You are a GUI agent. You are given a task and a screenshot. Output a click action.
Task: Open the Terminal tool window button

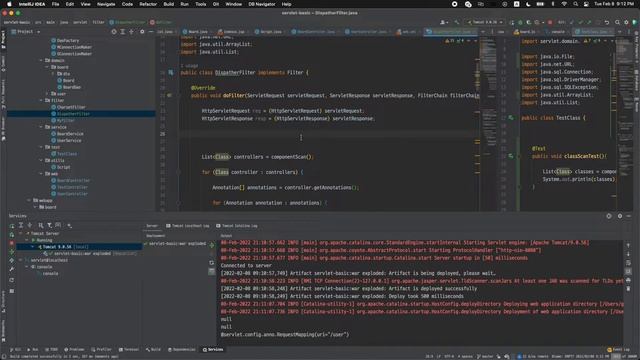pos(129,350)
